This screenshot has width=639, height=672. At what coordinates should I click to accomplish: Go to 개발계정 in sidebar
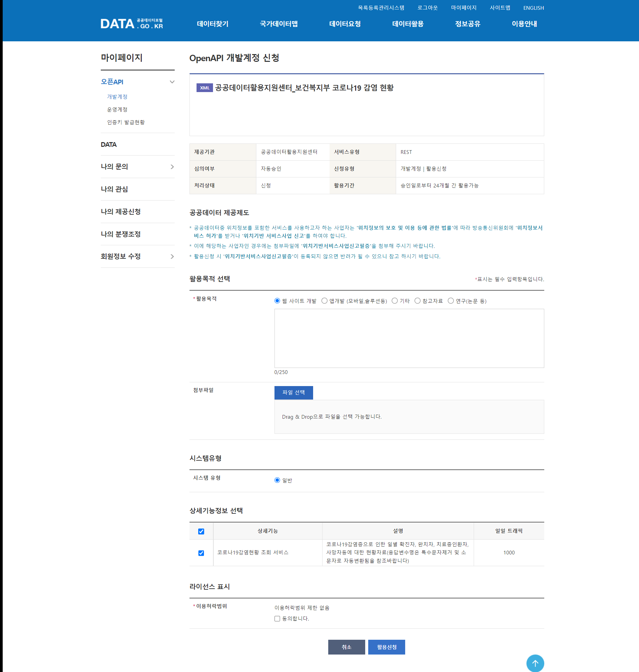pyautogui.click(x=117, y=96)
